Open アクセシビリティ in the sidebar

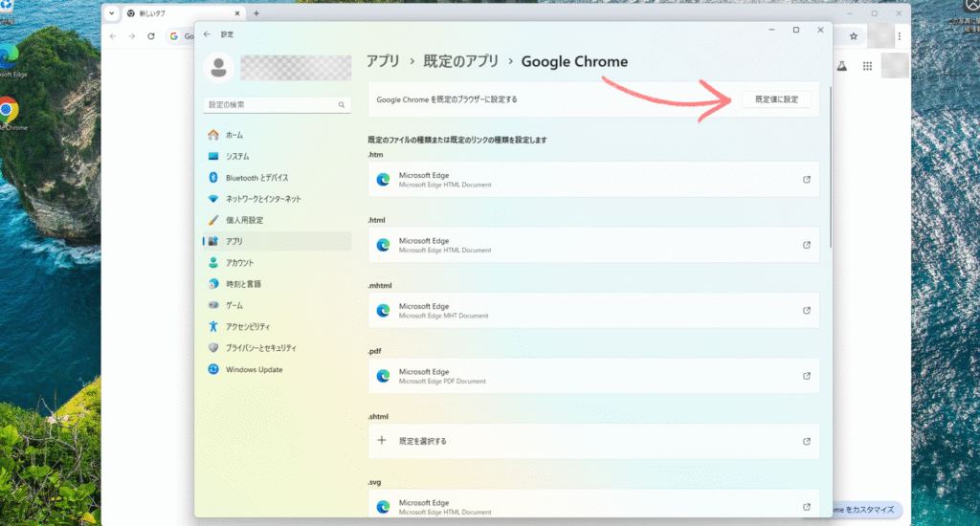click(x=277, y=326)
